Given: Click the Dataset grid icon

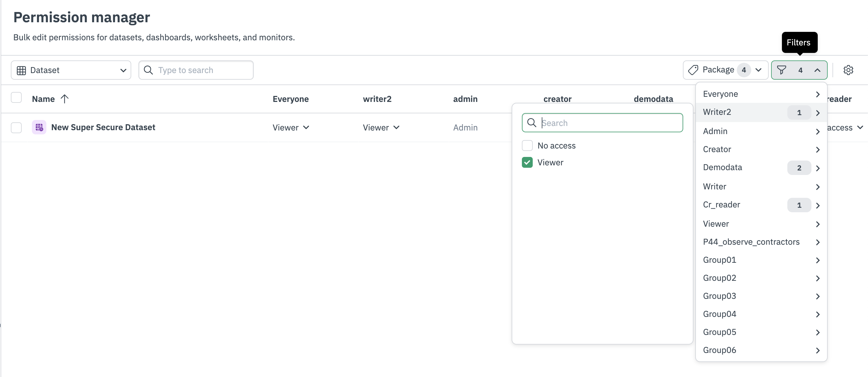Looking at the screenshot, I should (21, 70).
